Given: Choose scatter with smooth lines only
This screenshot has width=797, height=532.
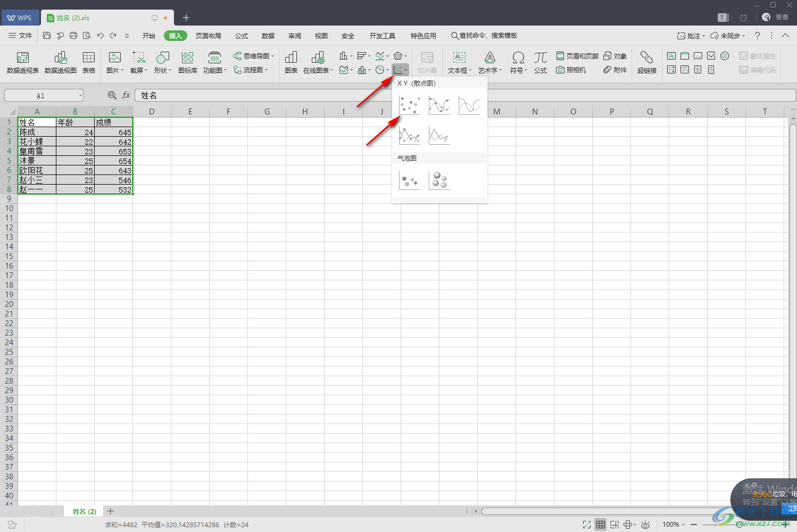Looking at the screenshot, I should point(469,105).
